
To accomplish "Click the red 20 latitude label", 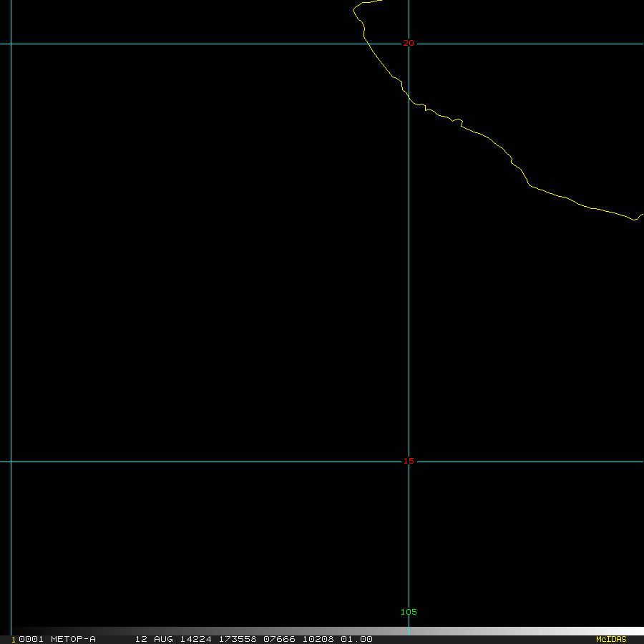I will pos(409,43).
